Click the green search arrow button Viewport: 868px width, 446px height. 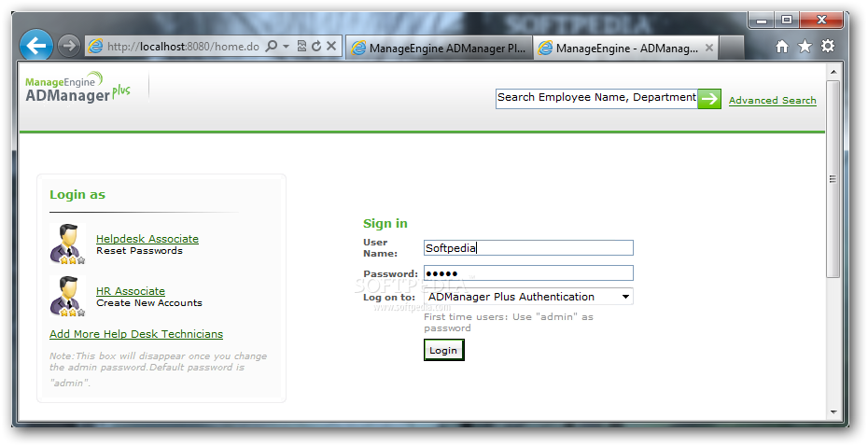[x=709, y=99]
